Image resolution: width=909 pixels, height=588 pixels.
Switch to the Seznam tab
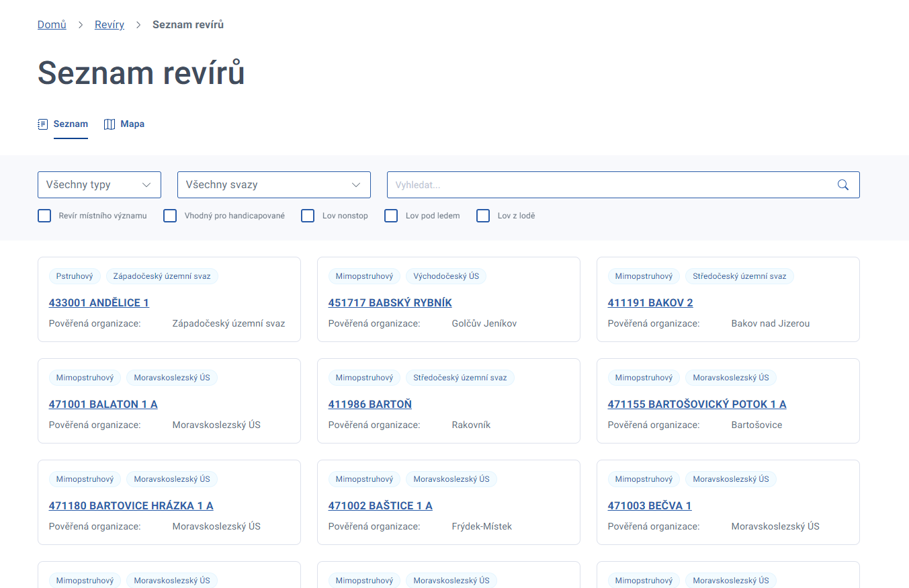(x=71, y=124)
